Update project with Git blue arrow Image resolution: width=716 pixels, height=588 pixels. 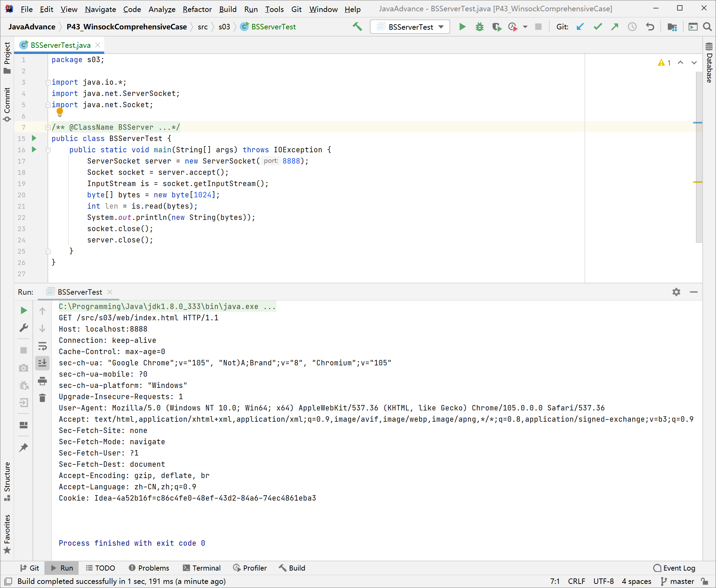pyautogui.click(x=580, y=27)
